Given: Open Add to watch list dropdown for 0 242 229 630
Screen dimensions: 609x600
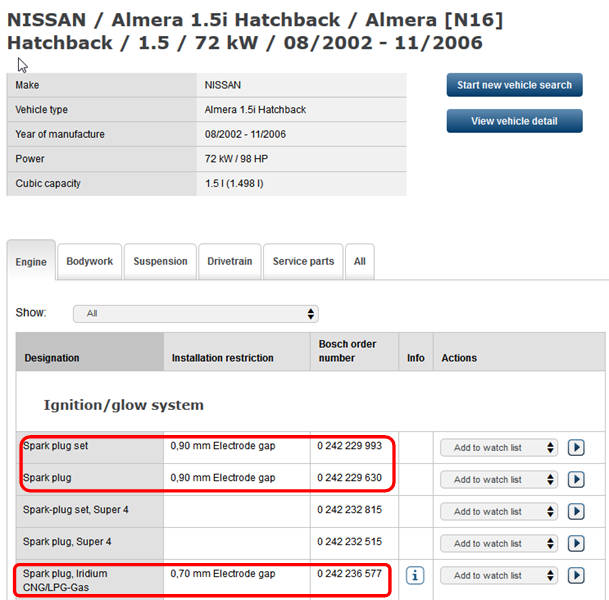Looking at the screenshot, I should point(499,479).
